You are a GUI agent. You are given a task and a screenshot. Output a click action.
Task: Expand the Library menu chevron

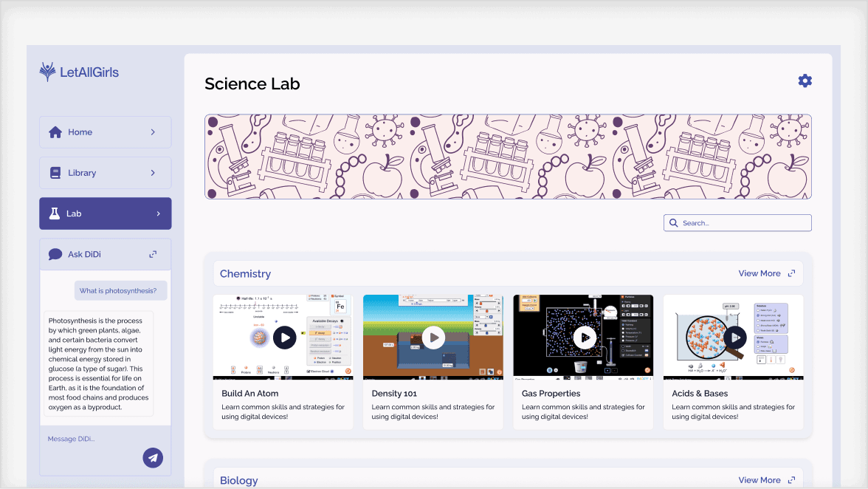[153, 173]
